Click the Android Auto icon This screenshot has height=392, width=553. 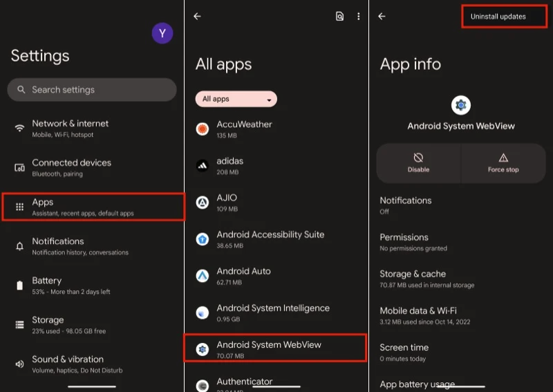tap(203, 276)
